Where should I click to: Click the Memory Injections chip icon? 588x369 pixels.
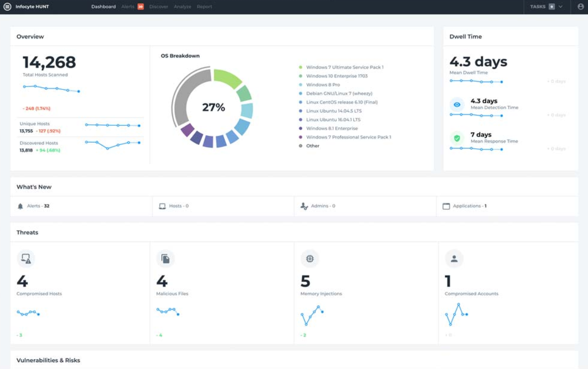coord(310,258)
